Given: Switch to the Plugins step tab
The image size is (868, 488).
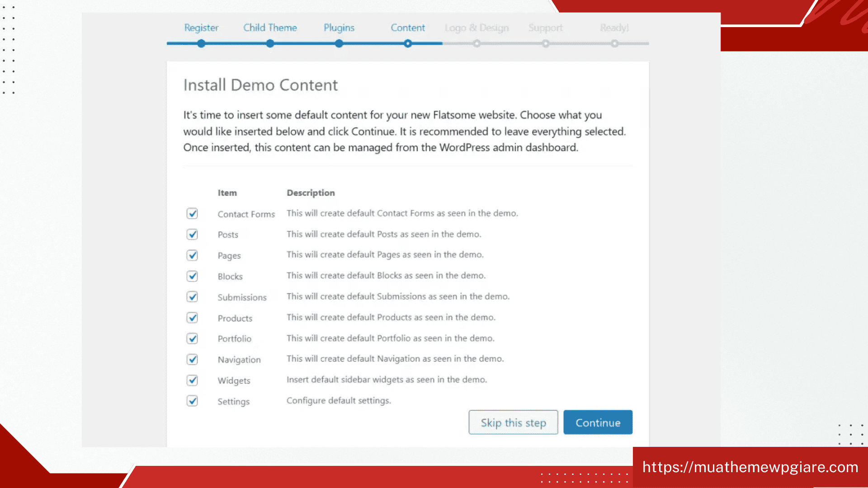Looking at the screenshot, I should pyautogui.click(x=339, y=28).
